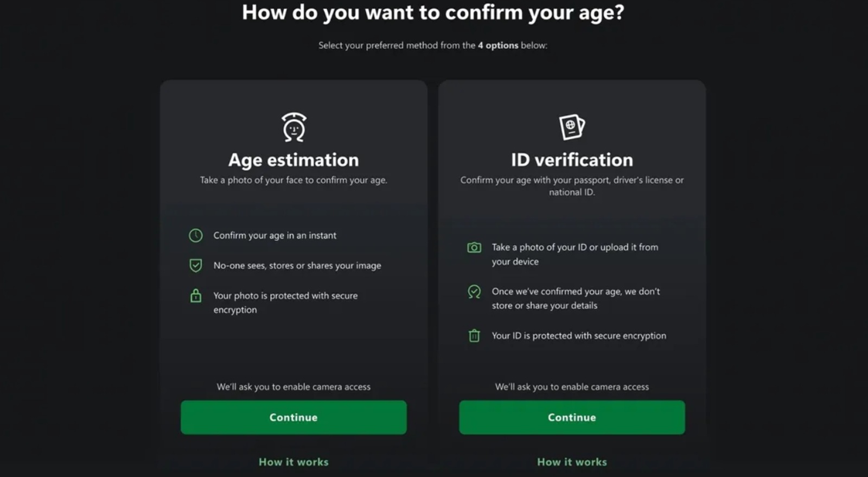Click the trash bin icon for ID protection
The image size is (868, 477).
point(474,336)
